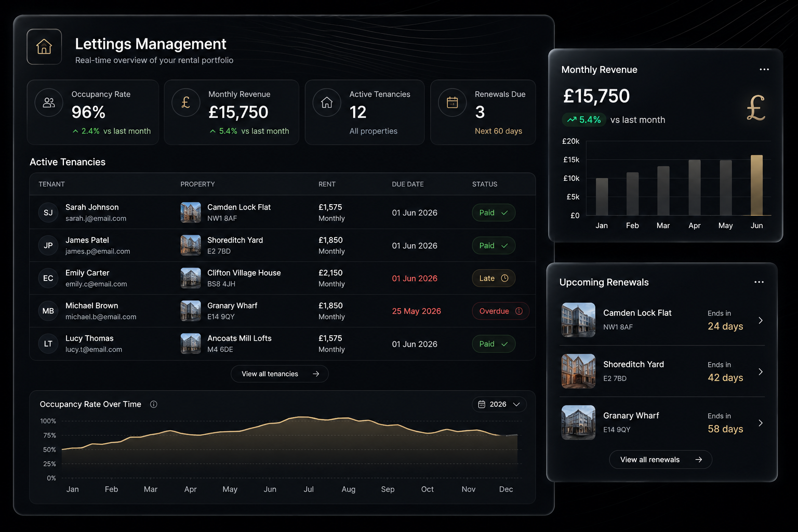Open the 2026 year dropdown
The height and width of the screenshot is (532, 798).
point(499,404)
